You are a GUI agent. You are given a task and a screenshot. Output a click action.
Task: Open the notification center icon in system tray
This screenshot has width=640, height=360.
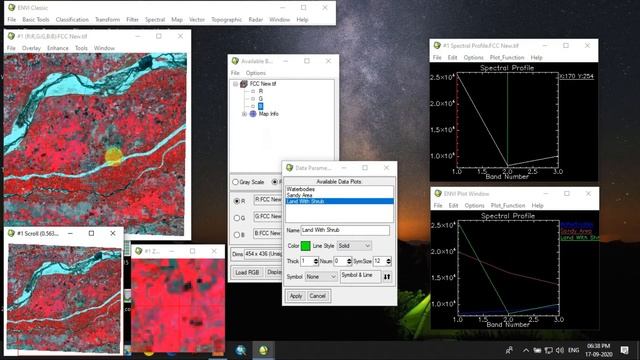tap(624, 350)
